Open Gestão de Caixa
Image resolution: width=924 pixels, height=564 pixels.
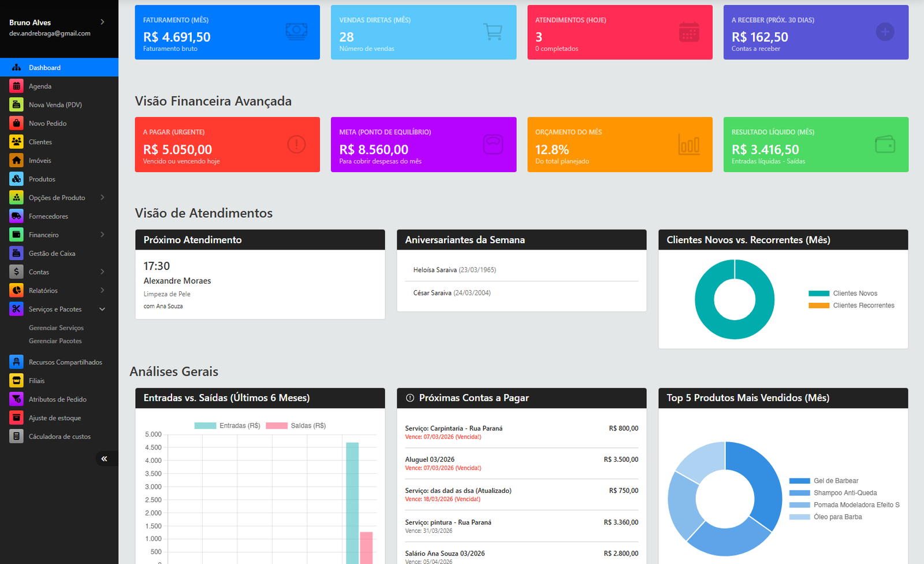[x=51, y=253]
